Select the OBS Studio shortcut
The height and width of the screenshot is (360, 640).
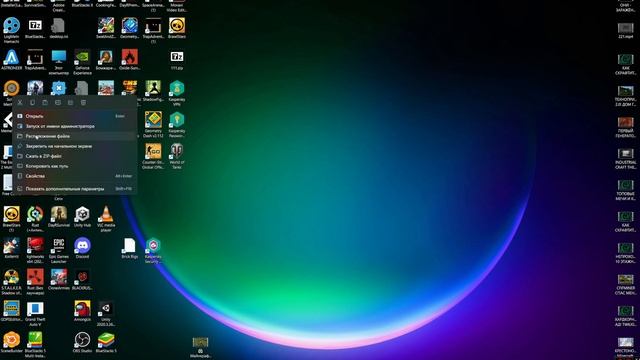[x=82, y=342]
